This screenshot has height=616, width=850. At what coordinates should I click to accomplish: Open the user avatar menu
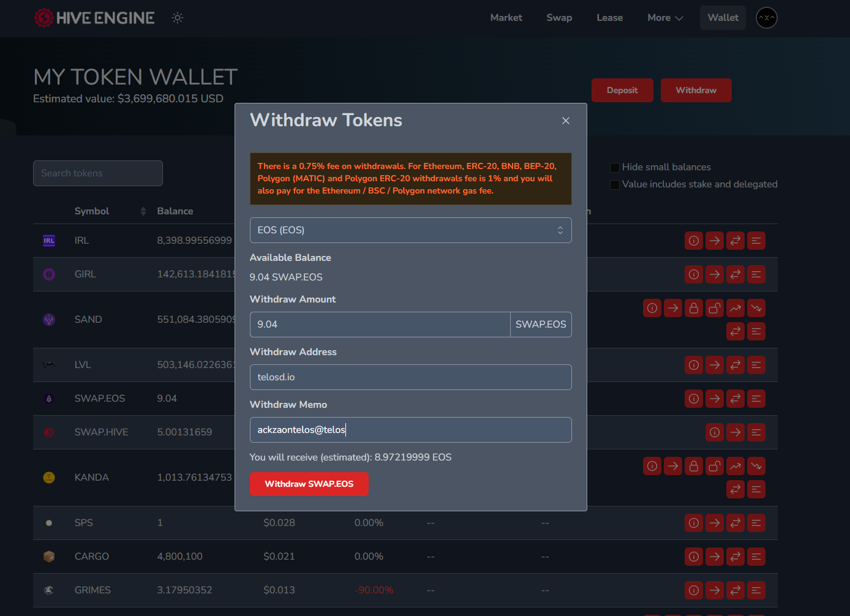tap(767, 18)
